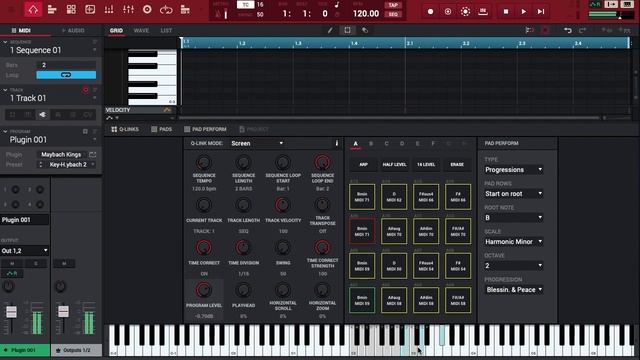Viewport: 640px width, 360px height.
Task: Adjust the Program Level knob
Action: 204,290
